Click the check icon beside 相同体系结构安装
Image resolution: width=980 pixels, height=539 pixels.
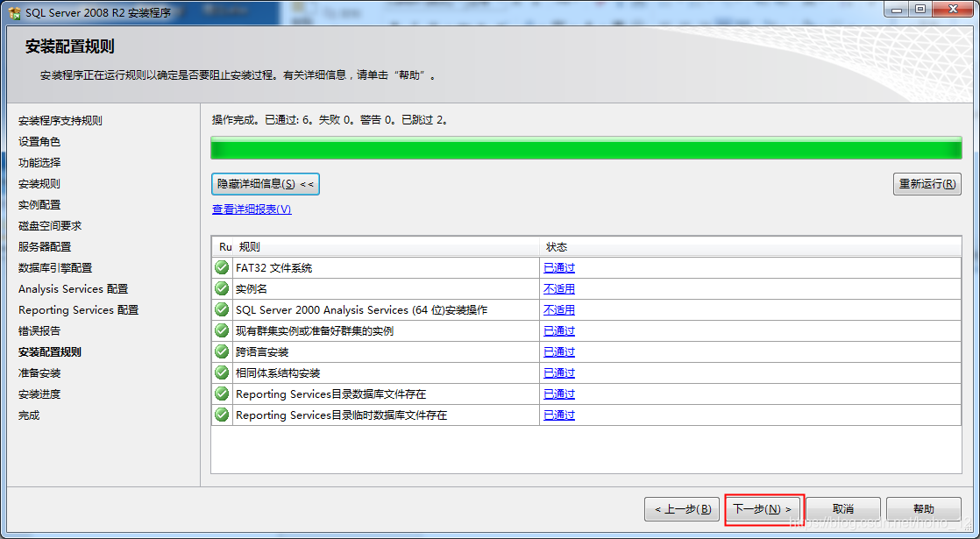[221, 372]
